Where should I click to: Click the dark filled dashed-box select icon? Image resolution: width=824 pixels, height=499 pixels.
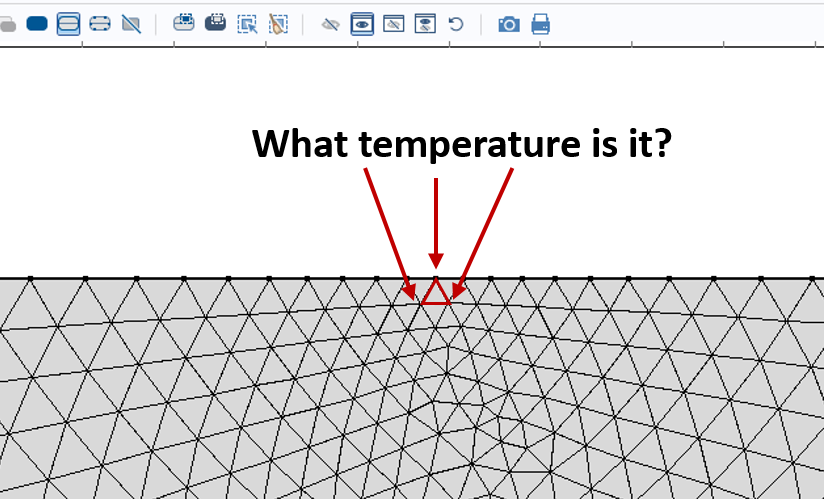point(215,23)
